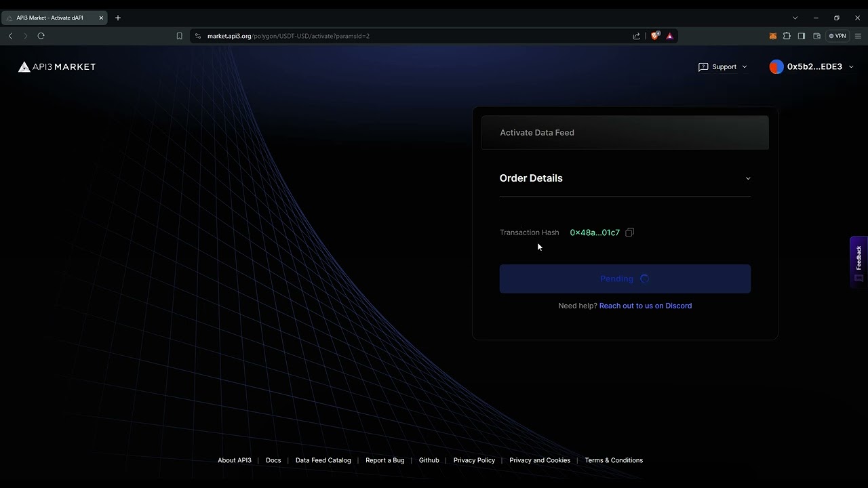The image size is (868, 488).
Task: Open the Support menu
Action: coord(723,66)
